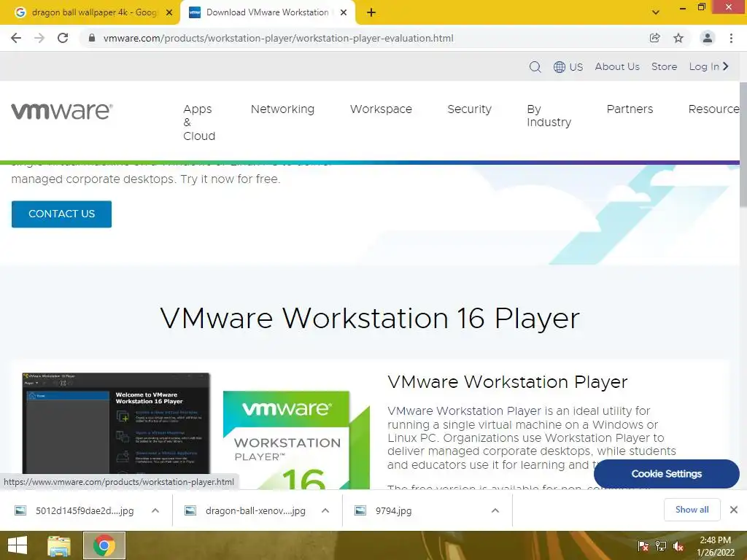
Task: Open a new browser tab
Action: point(371,12)
